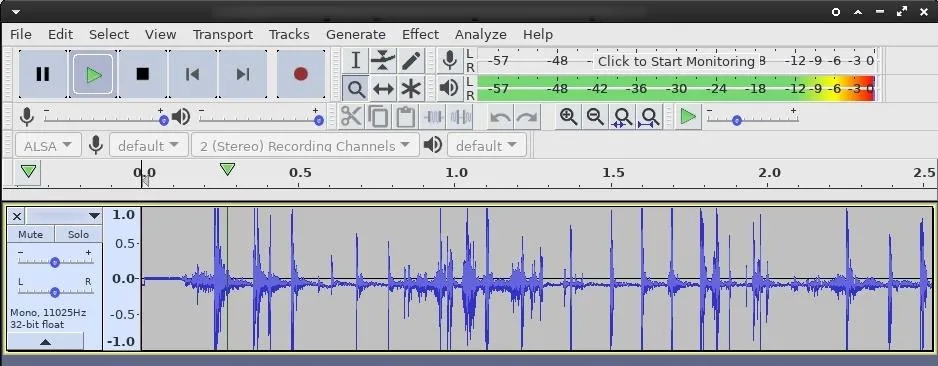Click the device toolbar microphone icon
Screen dimensions: 938x366
click(96, 145)
